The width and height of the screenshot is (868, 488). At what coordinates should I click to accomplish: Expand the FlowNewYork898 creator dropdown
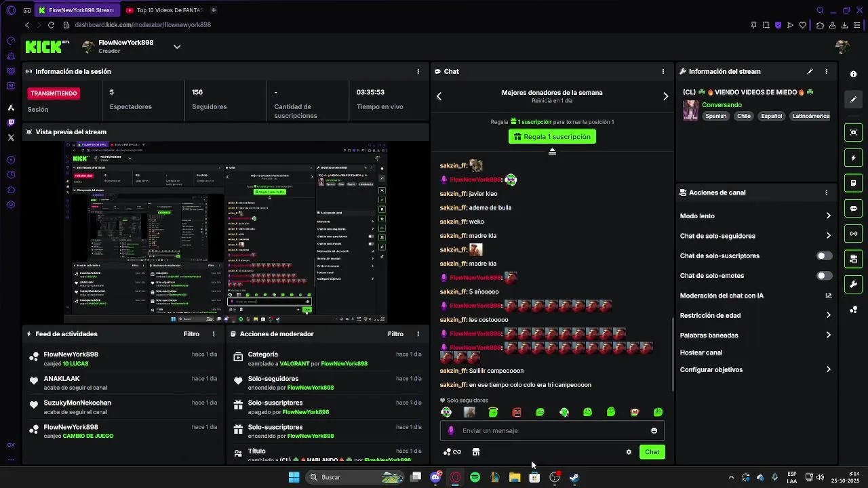(176, 47)
